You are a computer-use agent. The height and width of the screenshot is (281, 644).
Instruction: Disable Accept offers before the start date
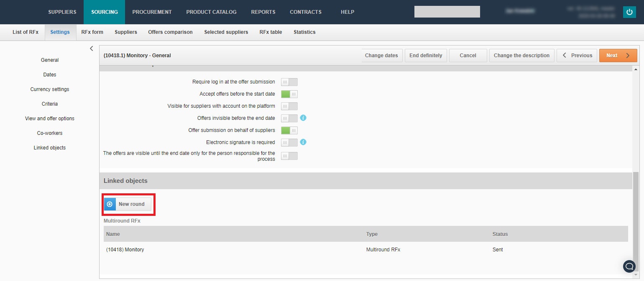pos(289,94)
